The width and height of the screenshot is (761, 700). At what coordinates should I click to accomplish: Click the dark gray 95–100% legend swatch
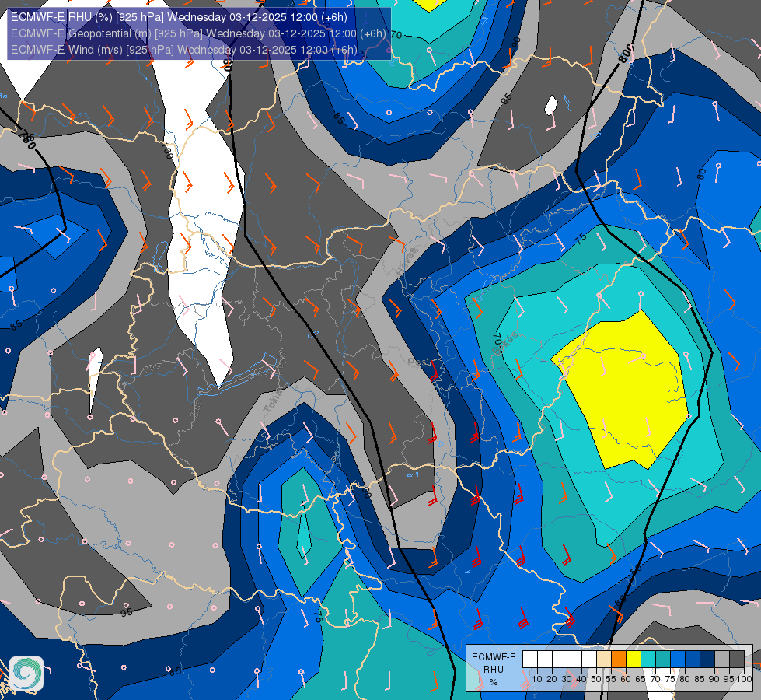[737, 660]
